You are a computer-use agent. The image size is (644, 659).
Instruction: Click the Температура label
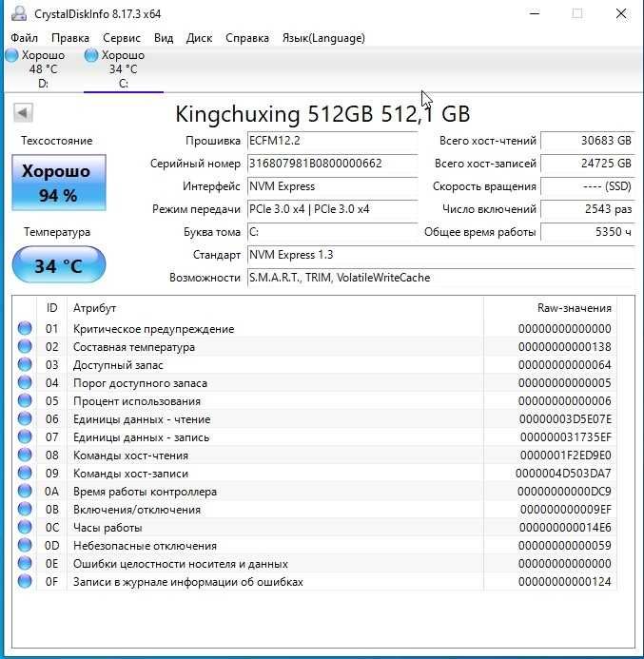coord(57,232)
